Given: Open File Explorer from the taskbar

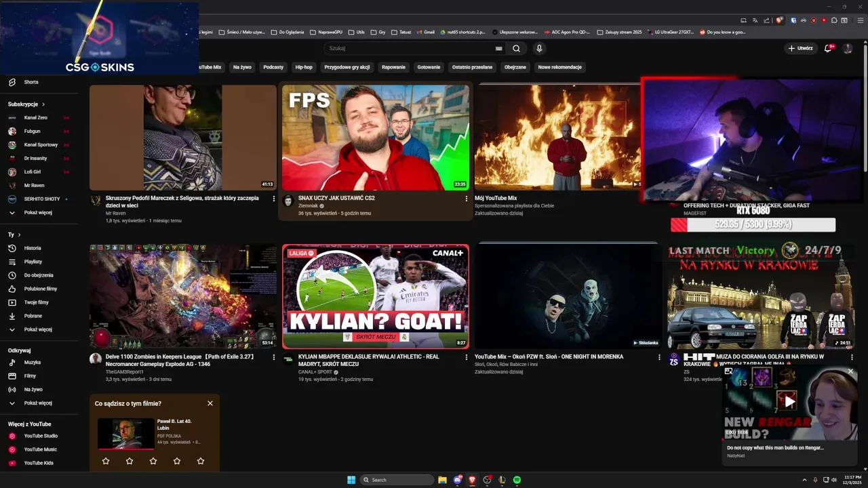Looking at the screenshot, I should pos(442,480).
